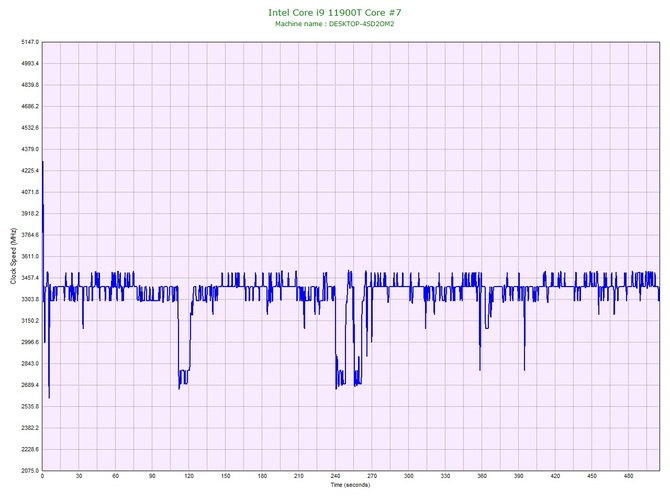Click the 2382.2 y-axis value

(30, 428)
